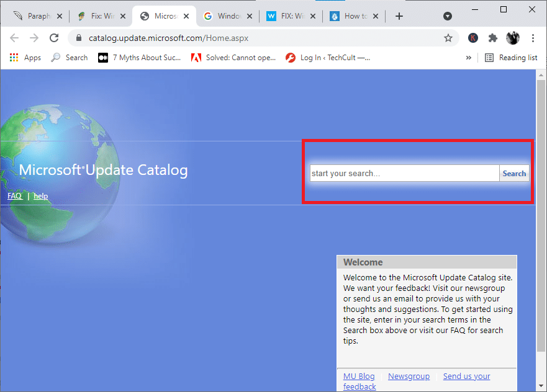This screenshot has height=392, width=547.
Task: Click the K extension icon in toolbar
Action: [473, 38]
